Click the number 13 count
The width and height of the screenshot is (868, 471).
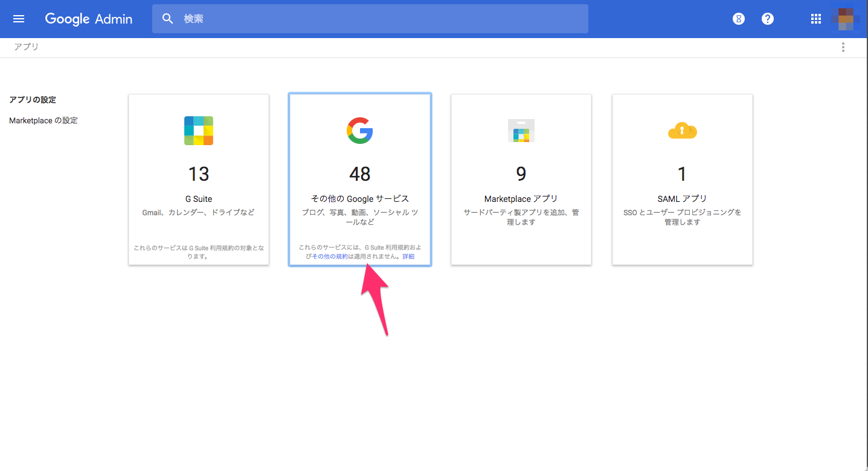pos(199,174)
